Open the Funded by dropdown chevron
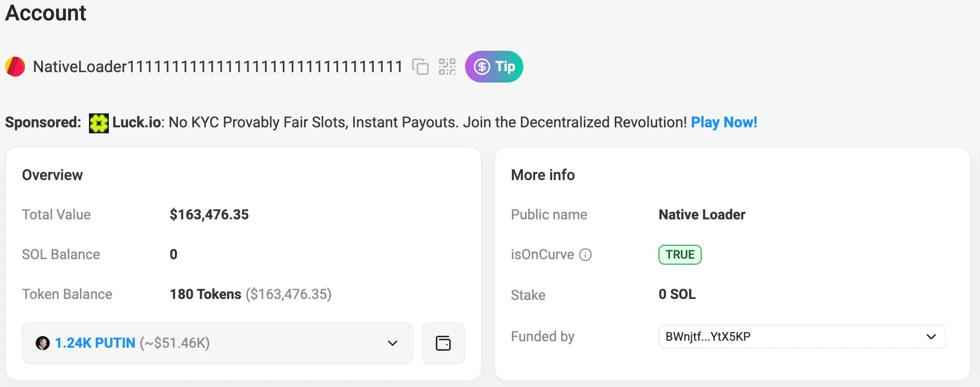Screen dimensions: 980x387 tap(931, 337)
